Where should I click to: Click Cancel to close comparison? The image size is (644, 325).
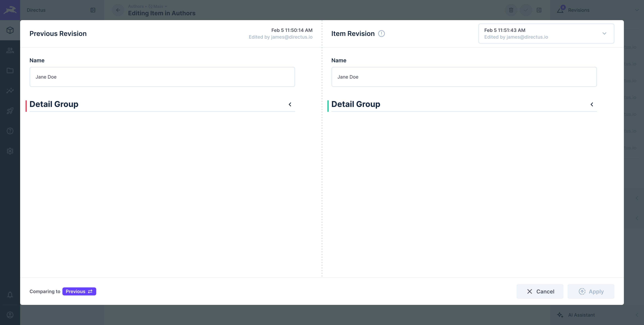click(540, 291)
